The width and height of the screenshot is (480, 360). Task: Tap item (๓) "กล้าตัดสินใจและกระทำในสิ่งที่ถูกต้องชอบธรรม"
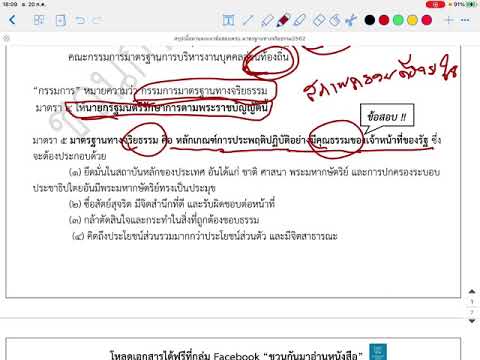pos(164,220)
